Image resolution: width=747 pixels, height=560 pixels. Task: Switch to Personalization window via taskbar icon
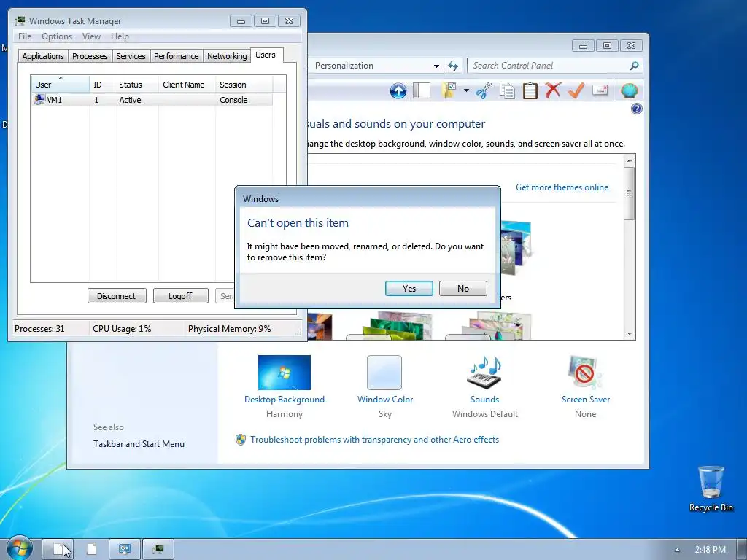click(125, 549)
